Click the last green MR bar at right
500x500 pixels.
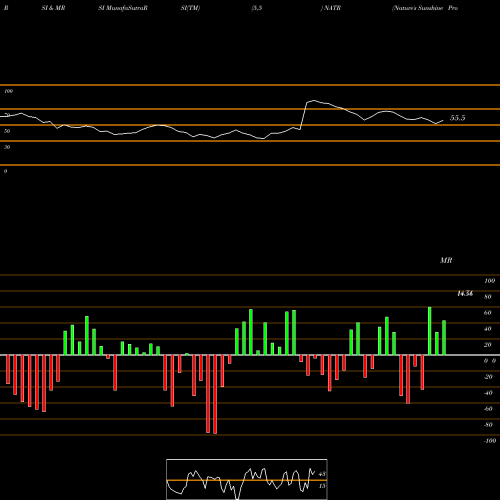(x=444, y=338)
